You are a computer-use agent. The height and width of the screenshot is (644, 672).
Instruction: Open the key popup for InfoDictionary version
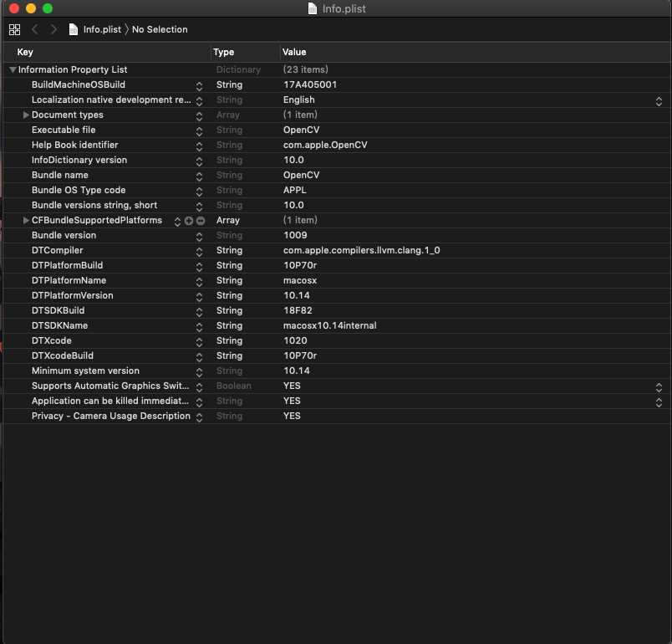tap(199, 161)
